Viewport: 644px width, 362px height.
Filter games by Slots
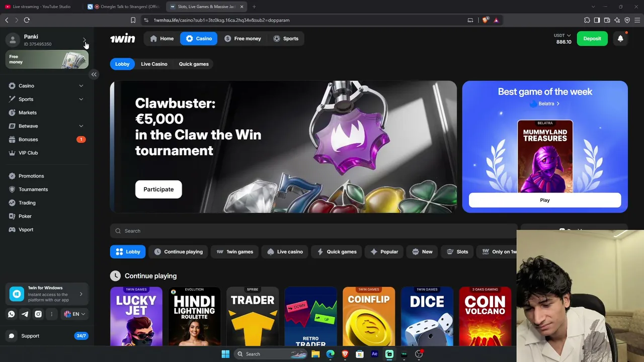coord(457,252)
